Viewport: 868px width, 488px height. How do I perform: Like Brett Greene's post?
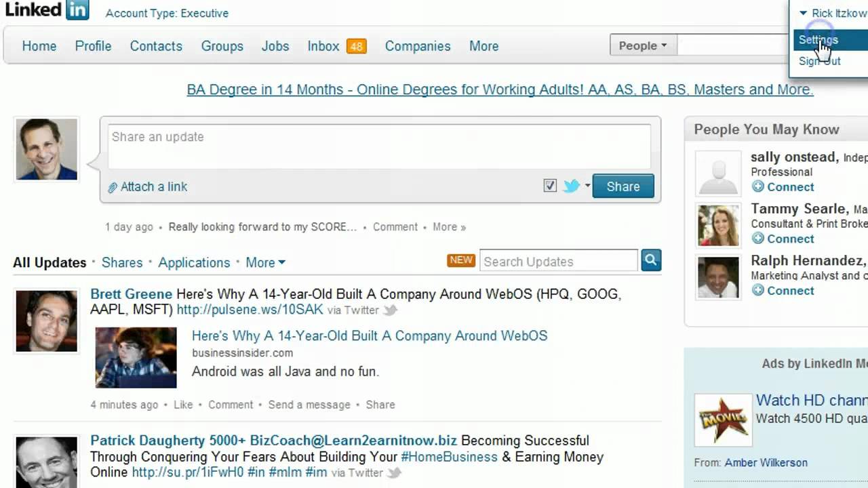[x=183, y=405]
